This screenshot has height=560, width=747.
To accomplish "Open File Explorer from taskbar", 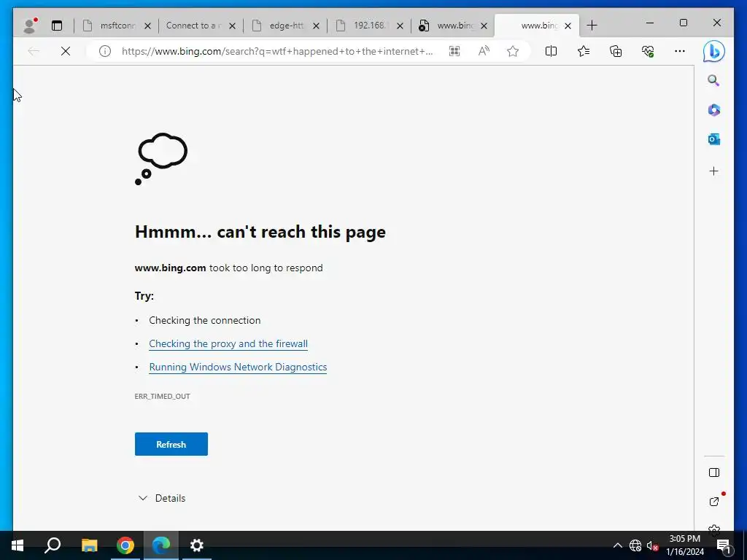I will (x=89, y=545).
